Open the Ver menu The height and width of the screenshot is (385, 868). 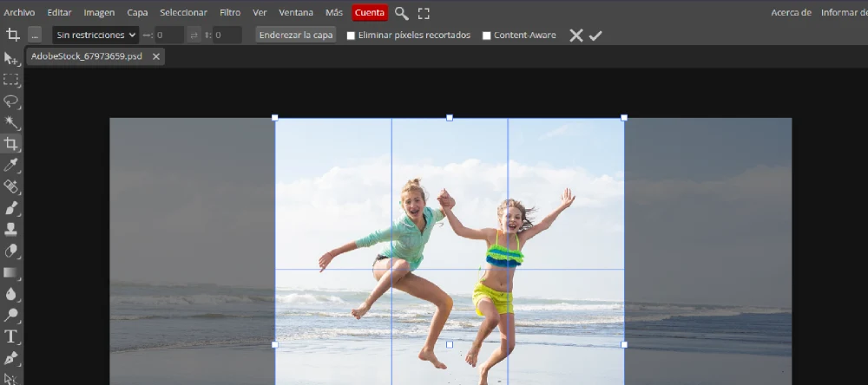click(260, 12)
